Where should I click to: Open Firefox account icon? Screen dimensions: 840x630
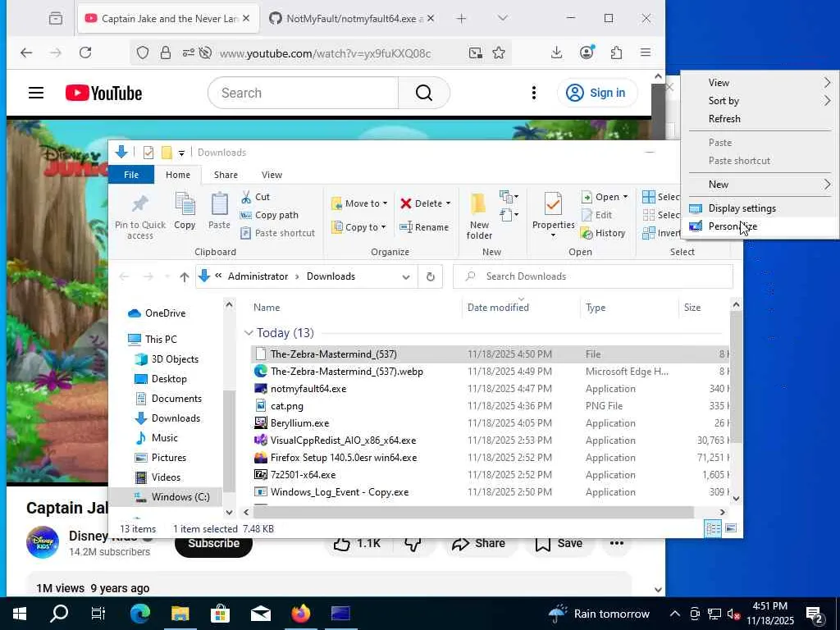(587, 52)
